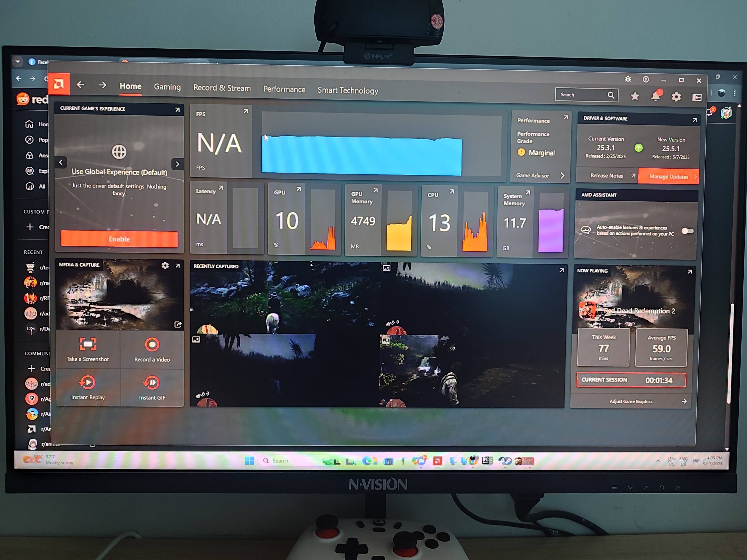Open media share icon below capture preview

click(x=178, y=324)
